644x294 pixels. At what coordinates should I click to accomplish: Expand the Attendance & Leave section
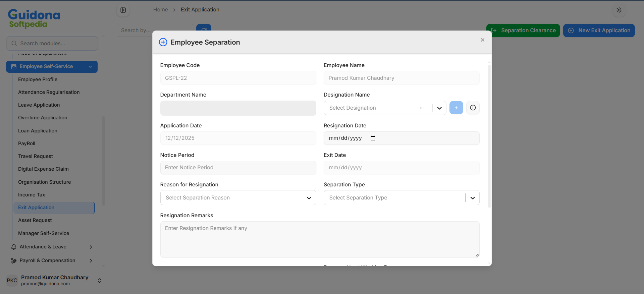[x=91, y=247]
